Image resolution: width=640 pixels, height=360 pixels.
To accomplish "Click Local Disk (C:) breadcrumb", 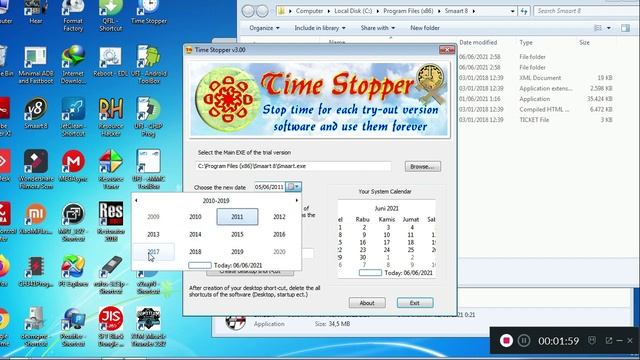I will click(353, 11).
